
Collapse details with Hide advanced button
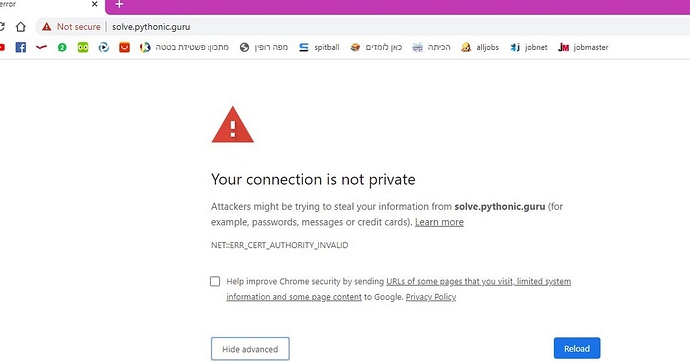click(x=250, y=349)
